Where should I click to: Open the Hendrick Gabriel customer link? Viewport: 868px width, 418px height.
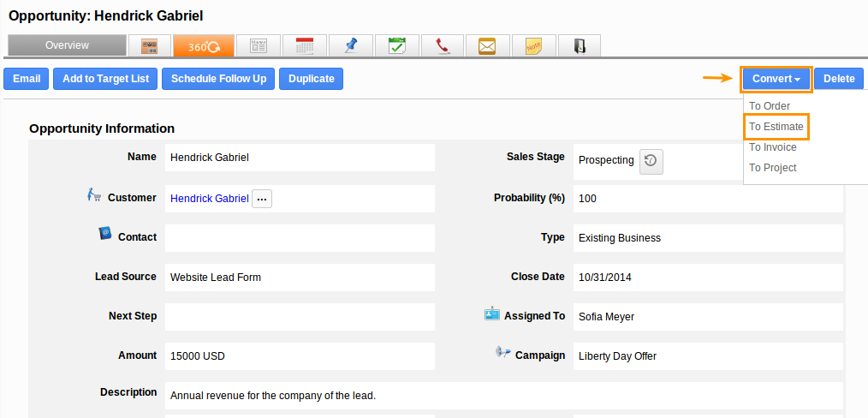[209, 199]
